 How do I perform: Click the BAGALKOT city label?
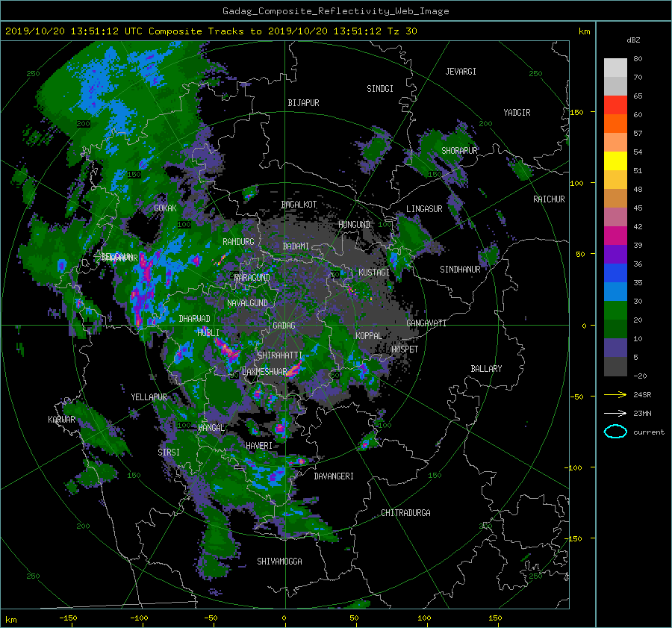click(299, 205)
